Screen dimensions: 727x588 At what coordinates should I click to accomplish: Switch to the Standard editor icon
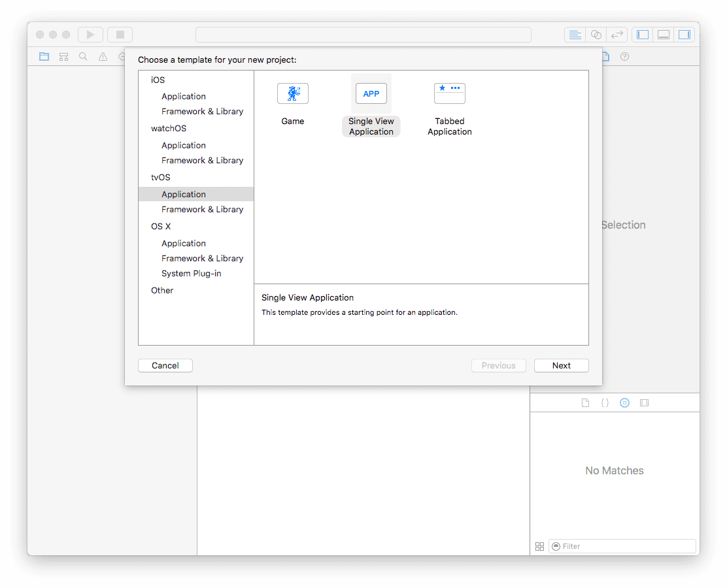[x=575, y=35]
